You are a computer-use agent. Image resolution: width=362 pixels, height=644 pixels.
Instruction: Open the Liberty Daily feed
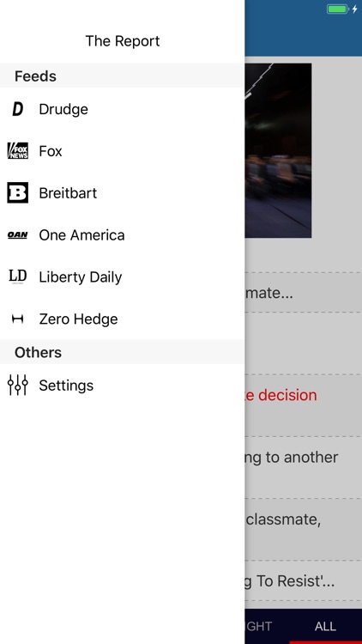(123, 276)
